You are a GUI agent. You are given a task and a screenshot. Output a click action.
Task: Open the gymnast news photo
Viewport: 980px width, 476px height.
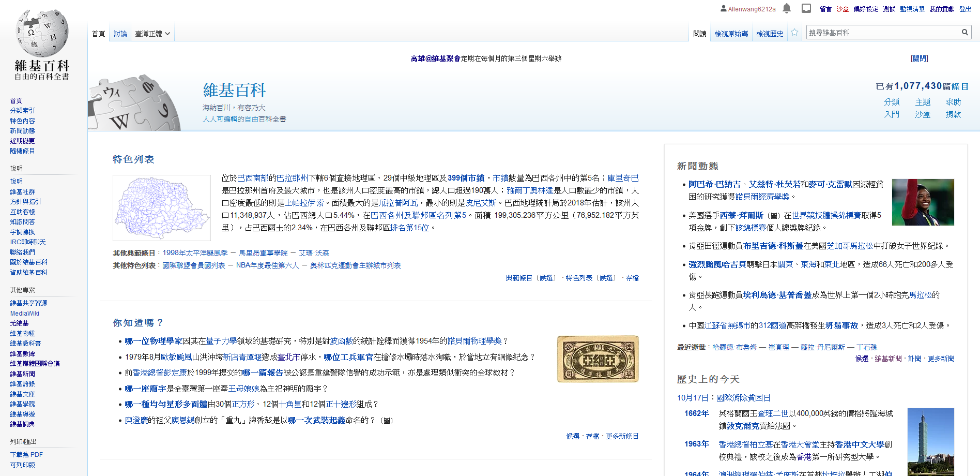[923, 202]
